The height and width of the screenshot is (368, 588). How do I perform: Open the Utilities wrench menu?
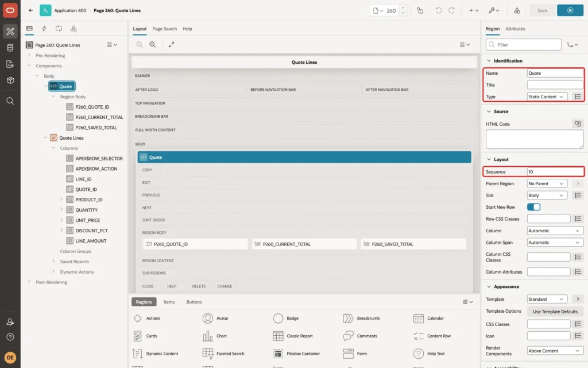click(494, 10)
